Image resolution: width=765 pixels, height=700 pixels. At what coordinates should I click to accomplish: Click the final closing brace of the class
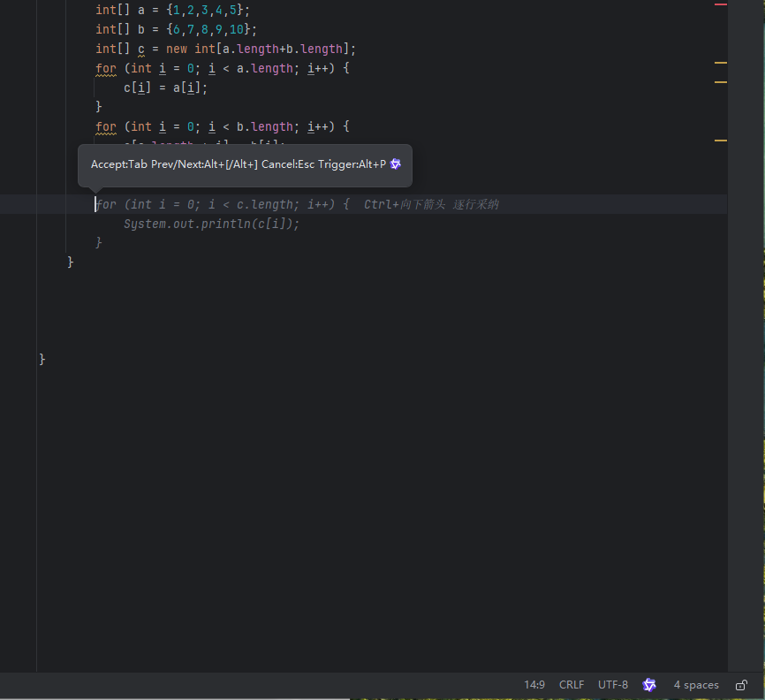point(42,360)
